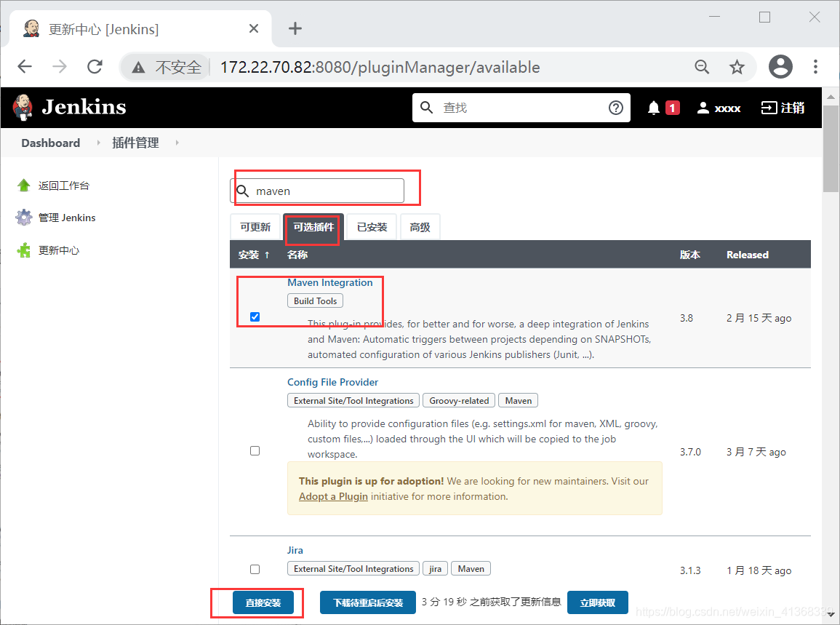Click External Site/Tool Integrations tag under Jira
Screen dimensions: 840x625
coord(353,569)
